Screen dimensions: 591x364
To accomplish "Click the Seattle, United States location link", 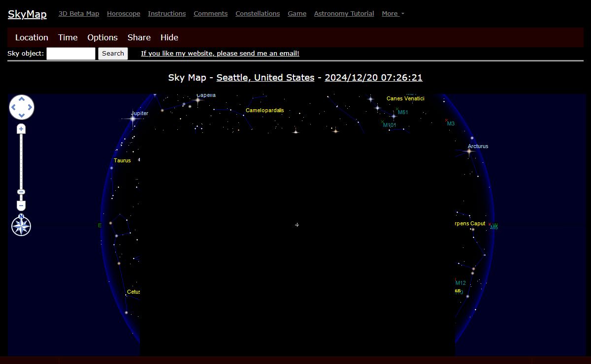I will 265,78.
